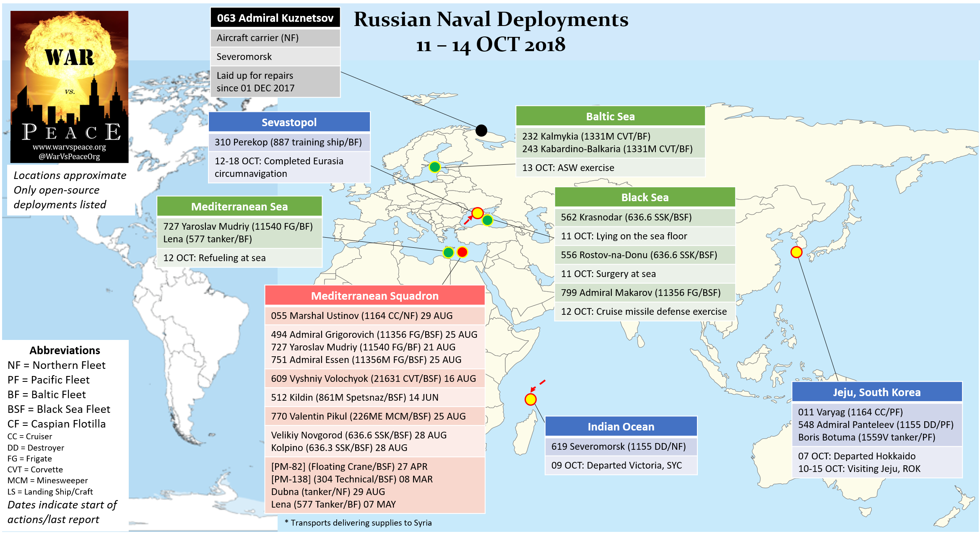Click Lying on the sea floor row
The image size is (980, 534).
coord(645,236)
